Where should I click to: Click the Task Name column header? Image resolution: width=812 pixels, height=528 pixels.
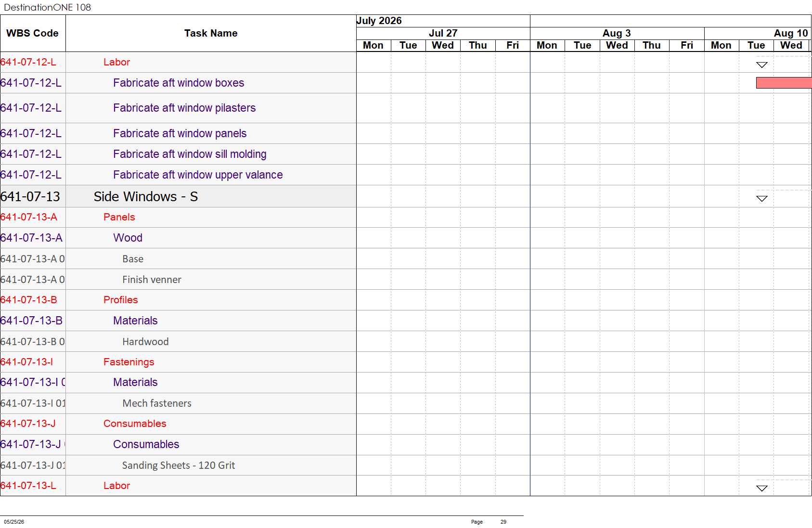(x=211, y=33)
